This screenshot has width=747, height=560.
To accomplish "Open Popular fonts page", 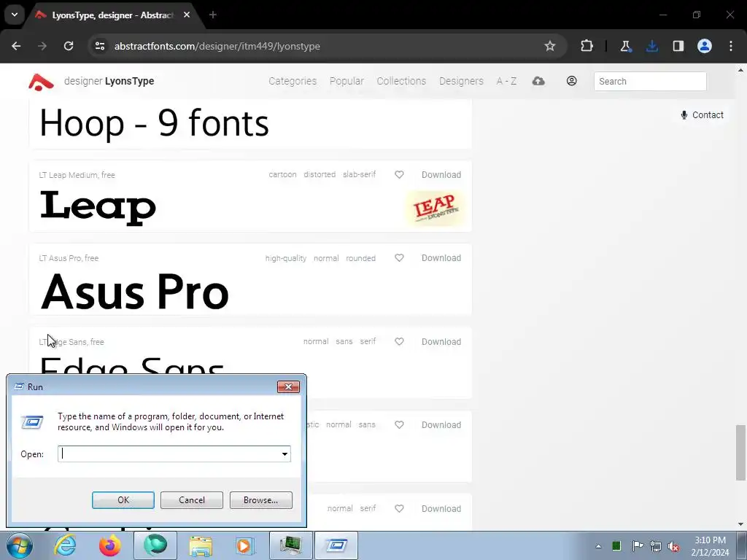I will pyautogui.click(x=347, y=81).
